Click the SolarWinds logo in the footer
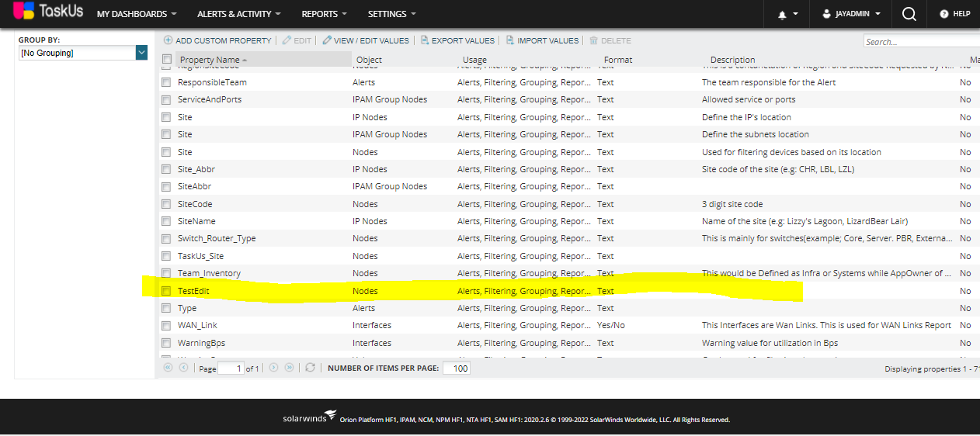This screenshot has height=436, width=980. [x=309, y=418]
